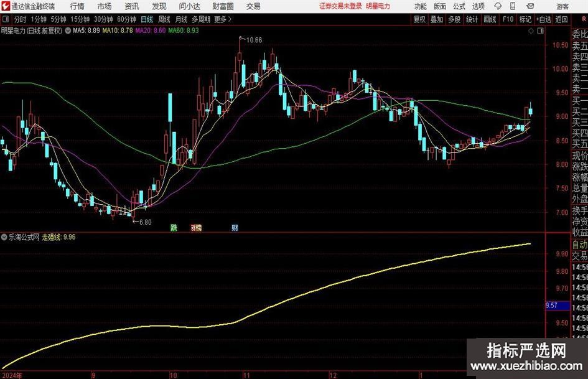This screenshot has height=379, width=588.
Task: Open the 市场 menu
Action: 105,6
